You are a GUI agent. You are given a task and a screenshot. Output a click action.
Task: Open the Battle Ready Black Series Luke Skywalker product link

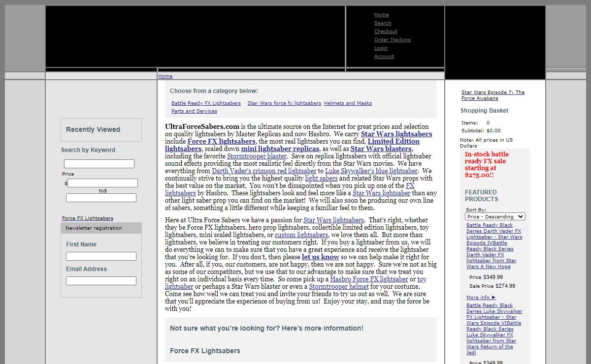pos(494,329)
